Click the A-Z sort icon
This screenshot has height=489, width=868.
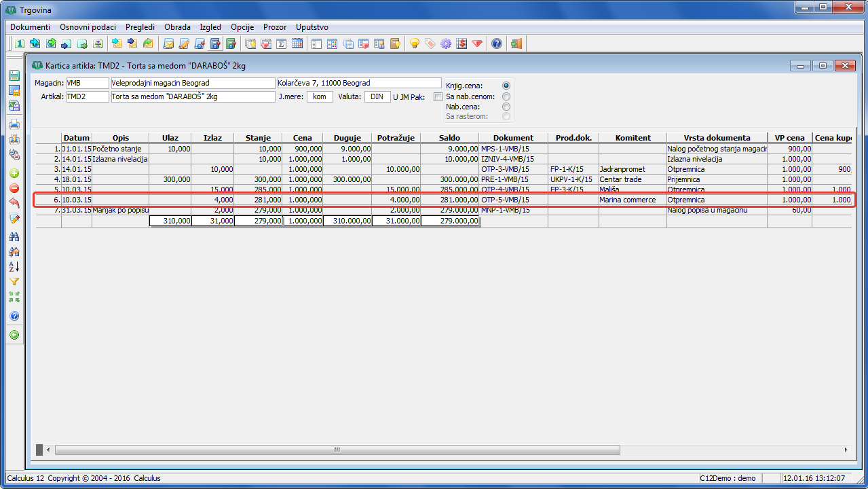tap(14, 266)
